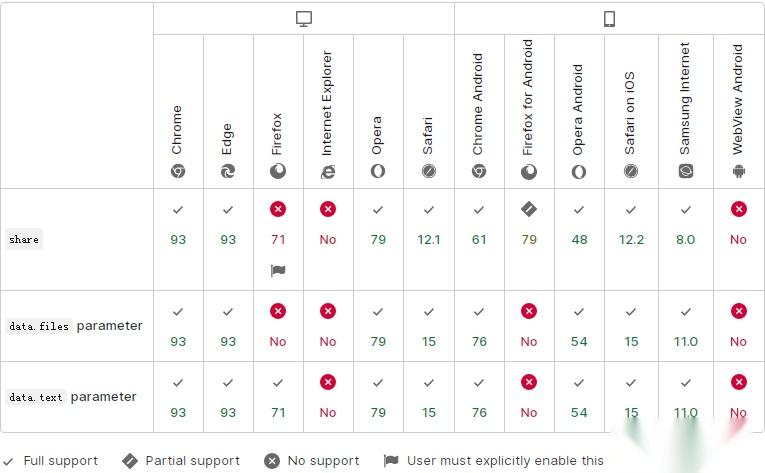Click the Internet Explorer logo icon
The width and height of the screenshot is (765, 473).
pos(328,171)
